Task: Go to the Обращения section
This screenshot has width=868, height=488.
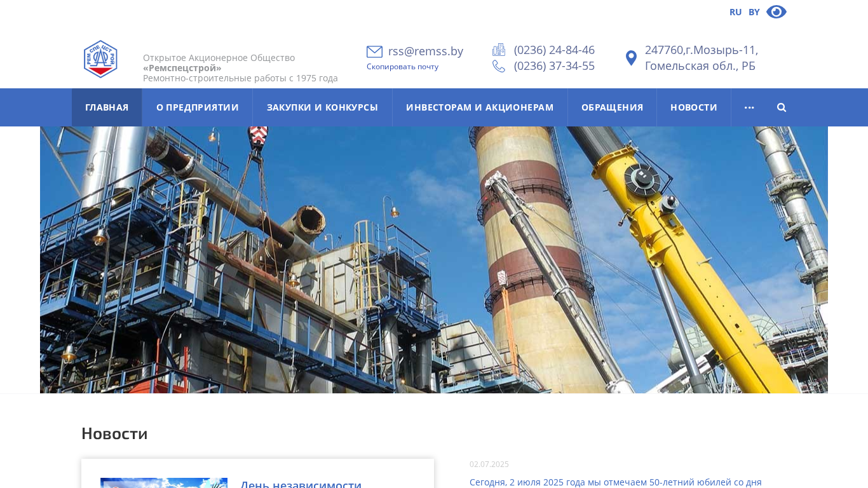Action: coord(612,107)
